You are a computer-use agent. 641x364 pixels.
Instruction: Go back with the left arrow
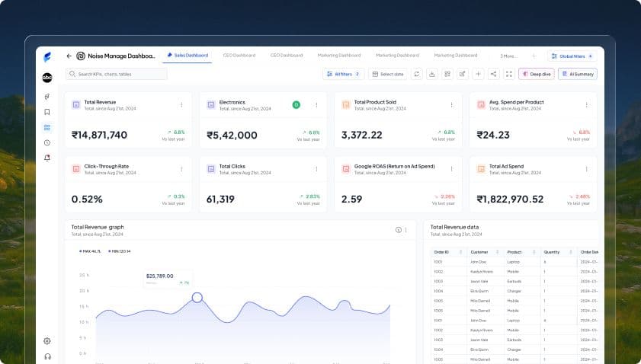click(x=69, y=56)
